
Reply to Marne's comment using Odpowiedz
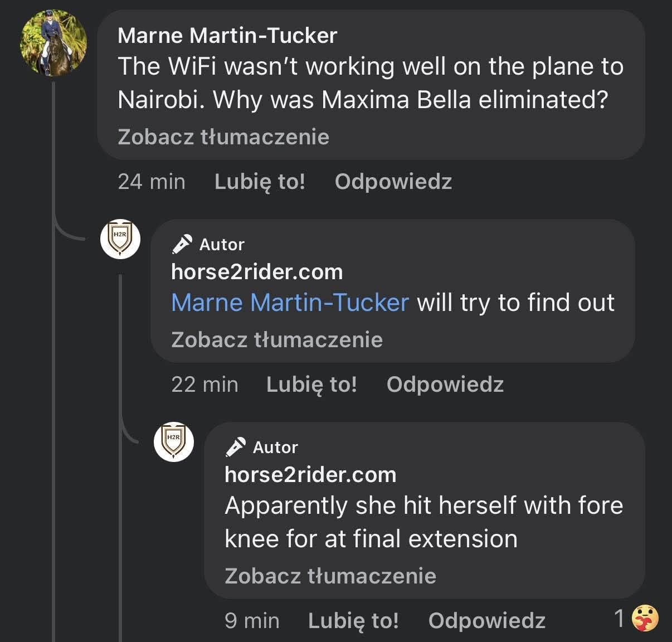click(x=393, y=182)
